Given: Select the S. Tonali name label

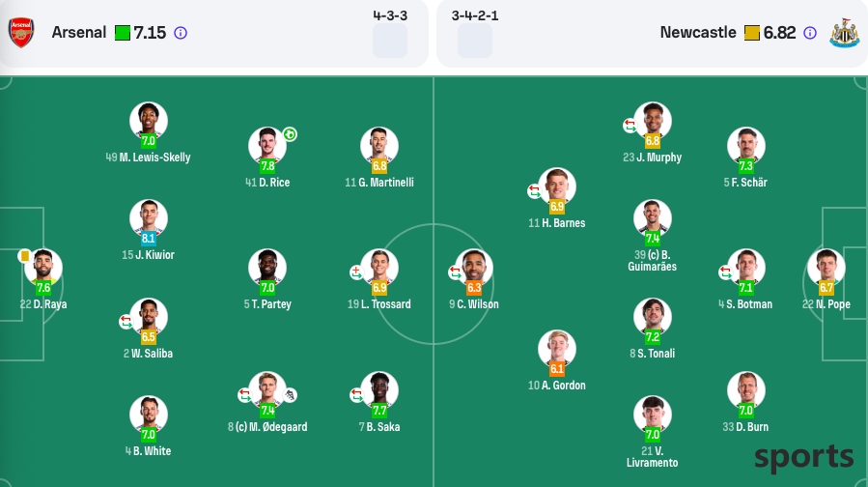Looking at the screenshot, I should (652, 354).
